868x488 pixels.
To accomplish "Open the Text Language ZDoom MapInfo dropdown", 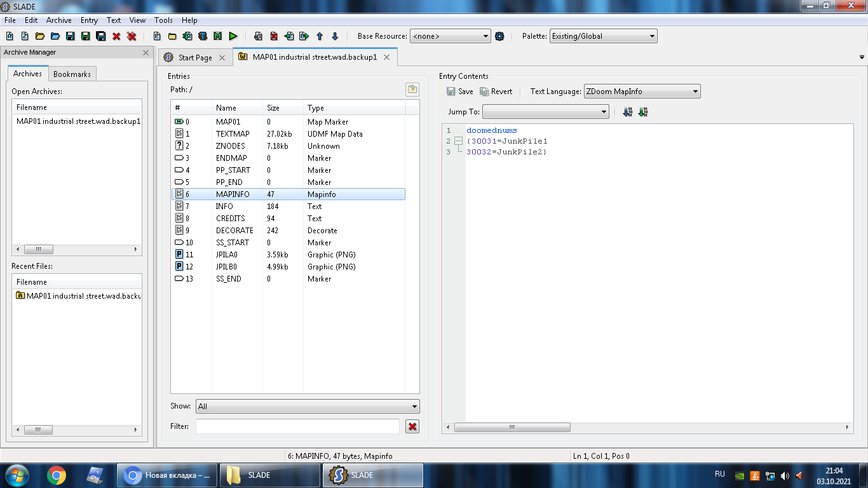I will [x=642, y=91].
